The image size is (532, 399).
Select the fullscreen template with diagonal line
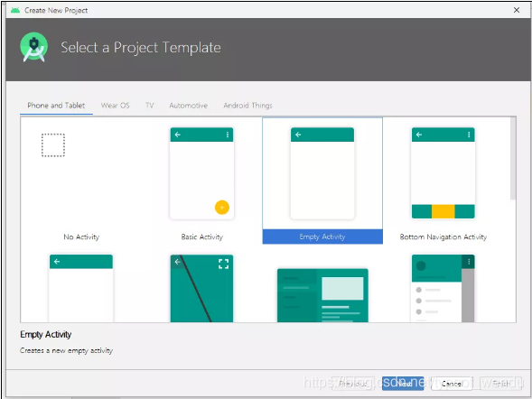coord(202,288)
